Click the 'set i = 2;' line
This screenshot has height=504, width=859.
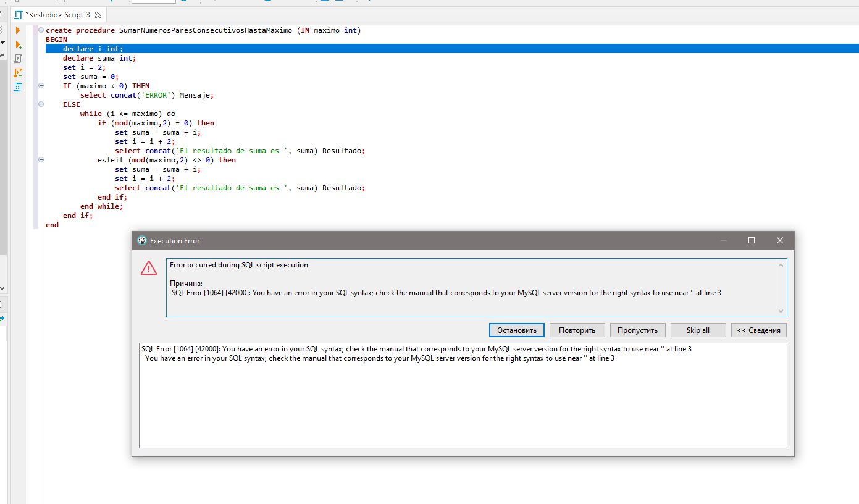[85, 67]
